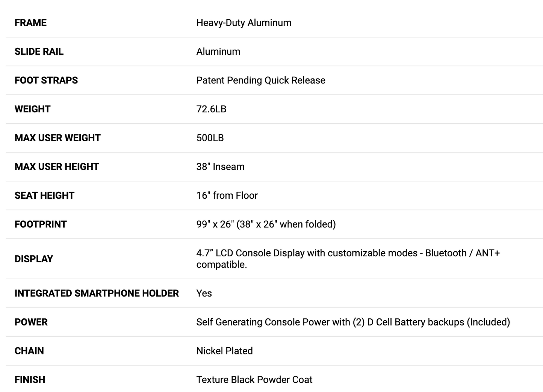Click the SEAT HEIGHT label
The height and width of the screenshot is (392, 543).
click(x=44, y=195)
